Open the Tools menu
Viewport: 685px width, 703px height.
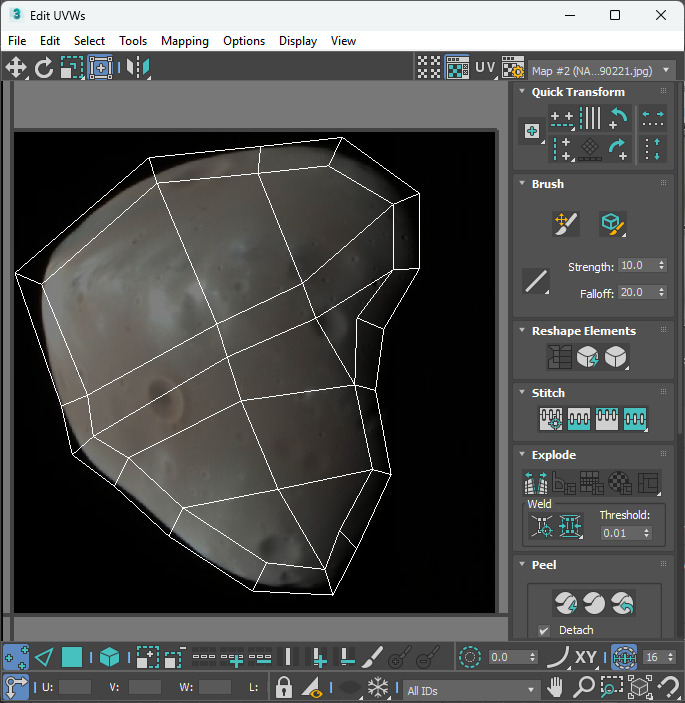point(133,41)
